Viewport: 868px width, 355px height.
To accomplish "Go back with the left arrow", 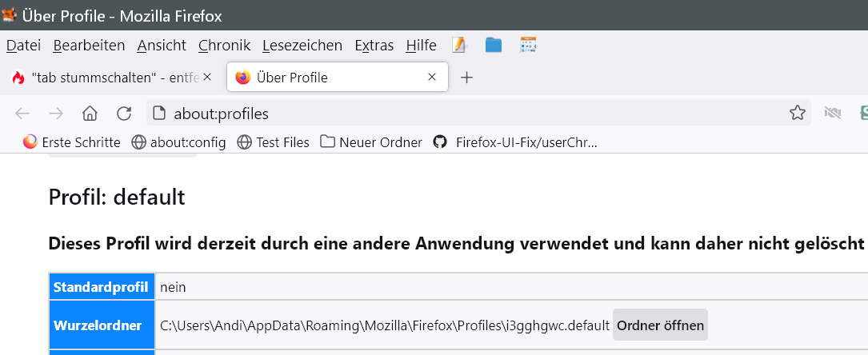I will pos(22,114).
